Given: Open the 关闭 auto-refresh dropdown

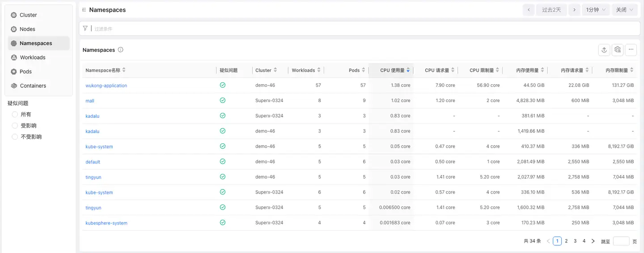Looking at the screenshot, I should [624, 10].
